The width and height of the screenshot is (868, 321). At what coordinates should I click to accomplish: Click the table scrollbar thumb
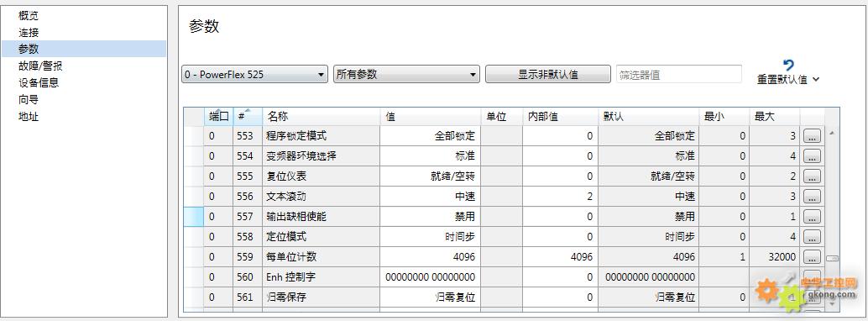pos(832,258)
